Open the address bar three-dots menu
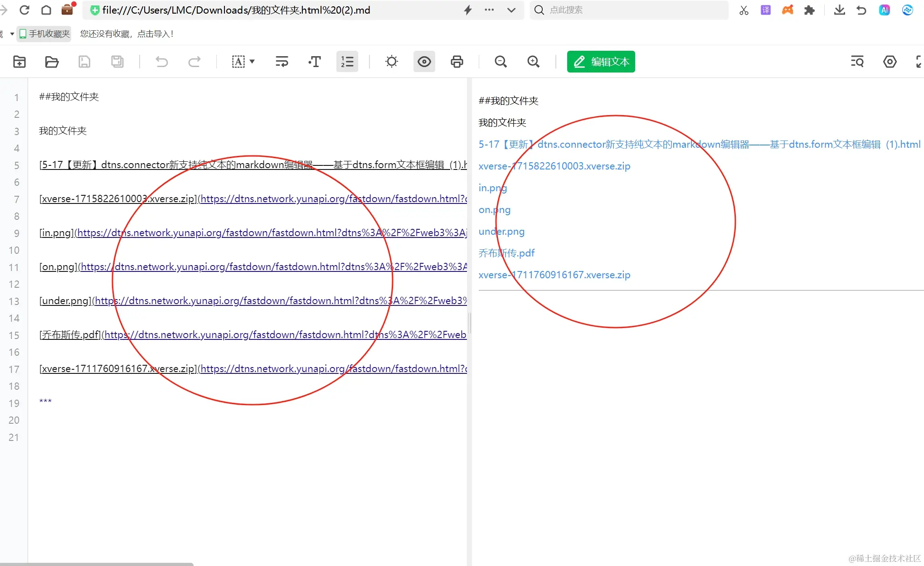924x566 pixels. (489, 10)
